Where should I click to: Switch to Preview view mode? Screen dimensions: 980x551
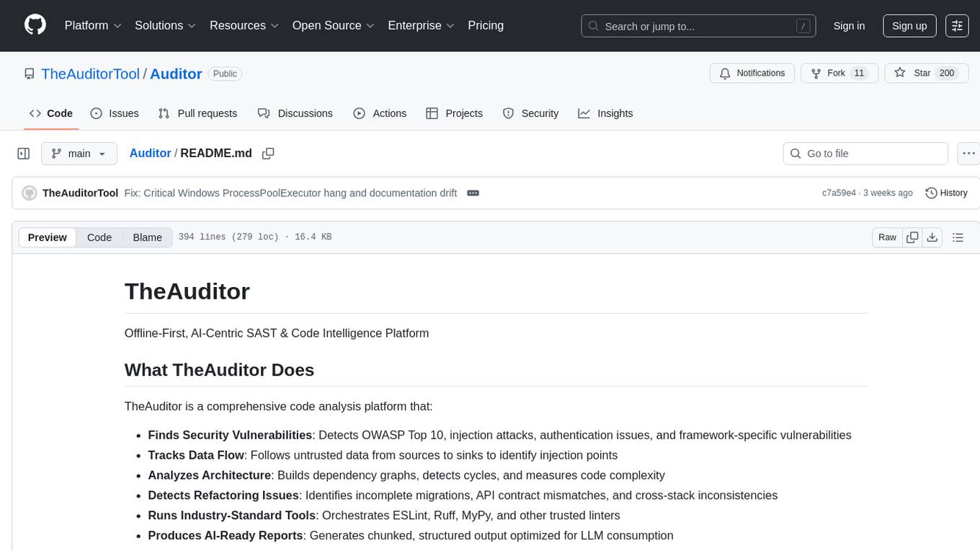pyautogui.click(x=48, y=237)
